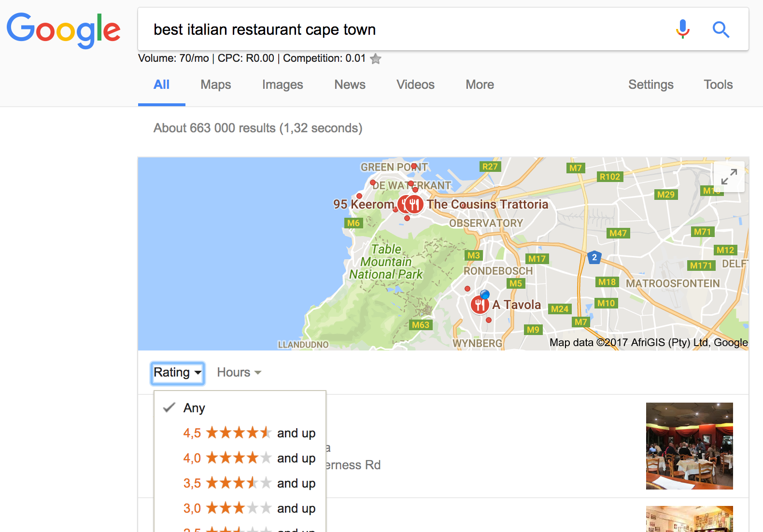The image size is (763, 532).
Task: Click the blue magnifying glass search icon
Action: pos(721,29)
